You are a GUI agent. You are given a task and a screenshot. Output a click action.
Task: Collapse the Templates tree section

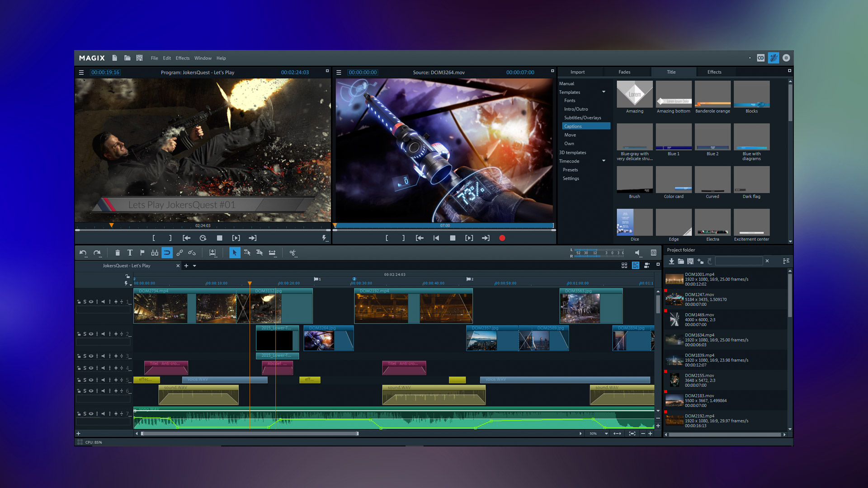coord(604,92)
